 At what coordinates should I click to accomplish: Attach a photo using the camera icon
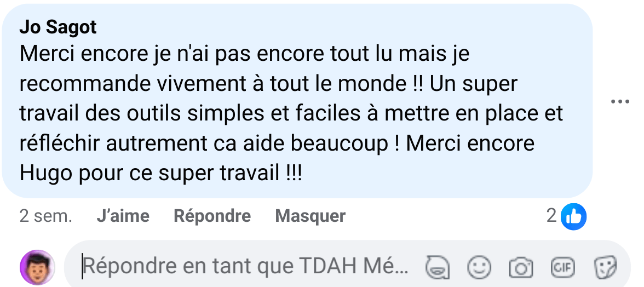pos(521,268)
